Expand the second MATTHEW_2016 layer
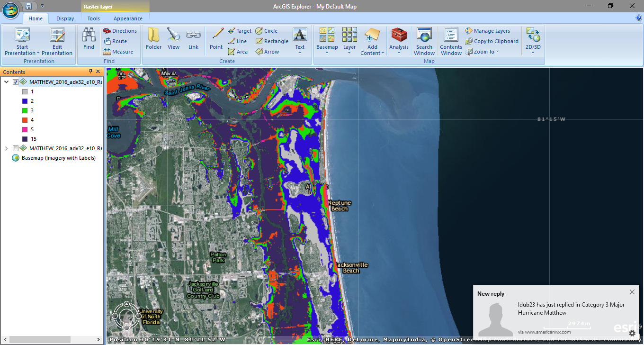Viewport: 644px width, 345px height. [6, 148]
